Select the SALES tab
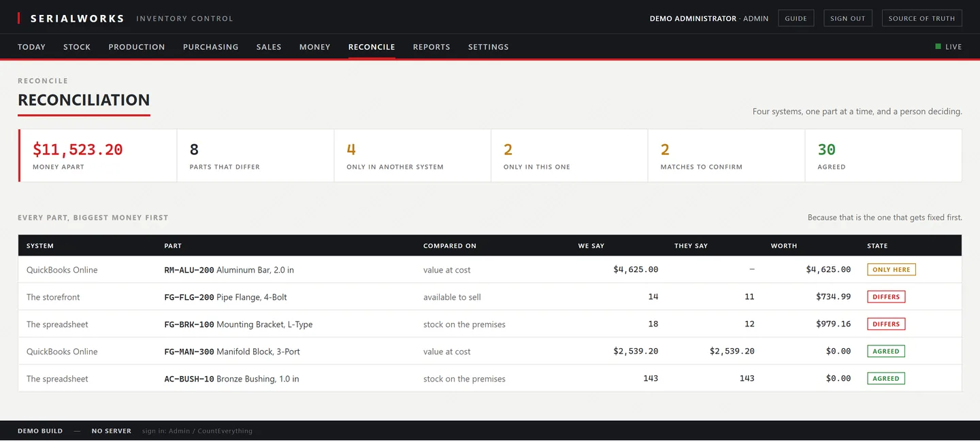The width and height of the screenshot is (980, 442). click(x=269, y=47)
